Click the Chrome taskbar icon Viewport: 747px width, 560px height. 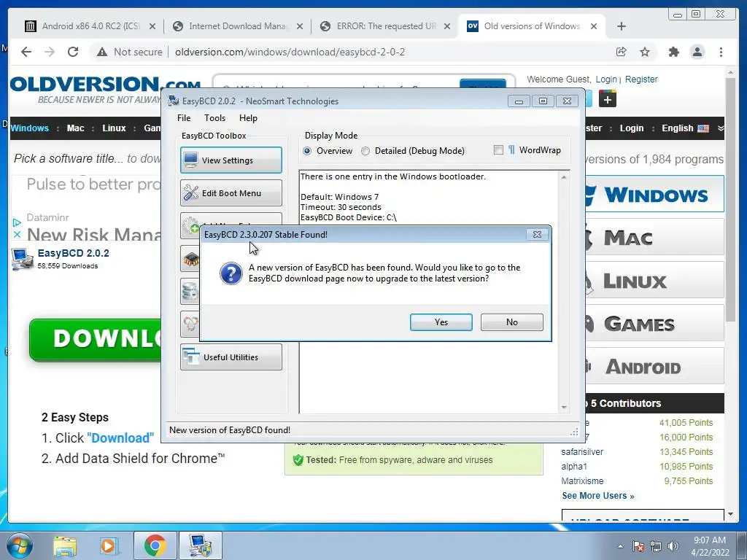155,545
